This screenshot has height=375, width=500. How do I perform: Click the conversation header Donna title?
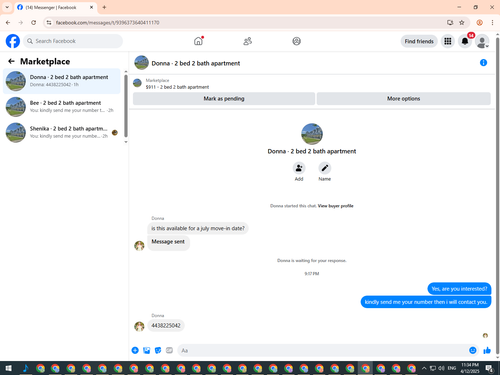[x=196, y=63]
